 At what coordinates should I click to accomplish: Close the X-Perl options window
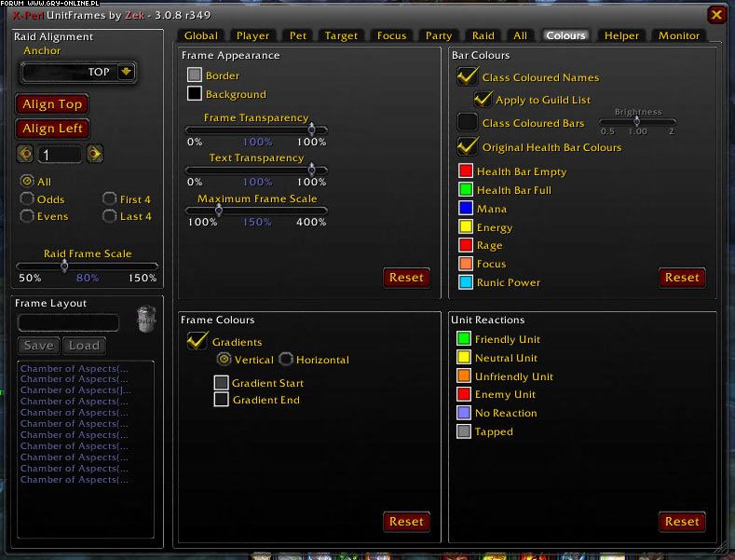pyautogui.click(x=715, y=15)
